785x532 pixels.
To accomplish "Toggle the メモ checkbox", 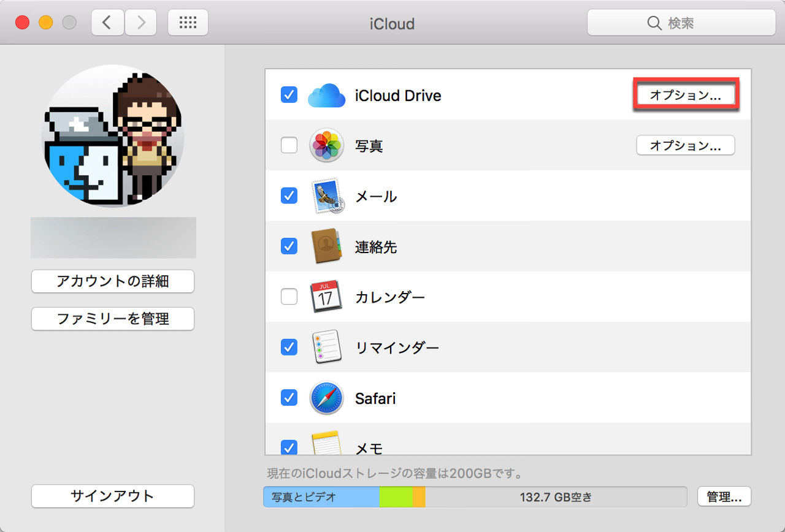I will tap(289, 446).
